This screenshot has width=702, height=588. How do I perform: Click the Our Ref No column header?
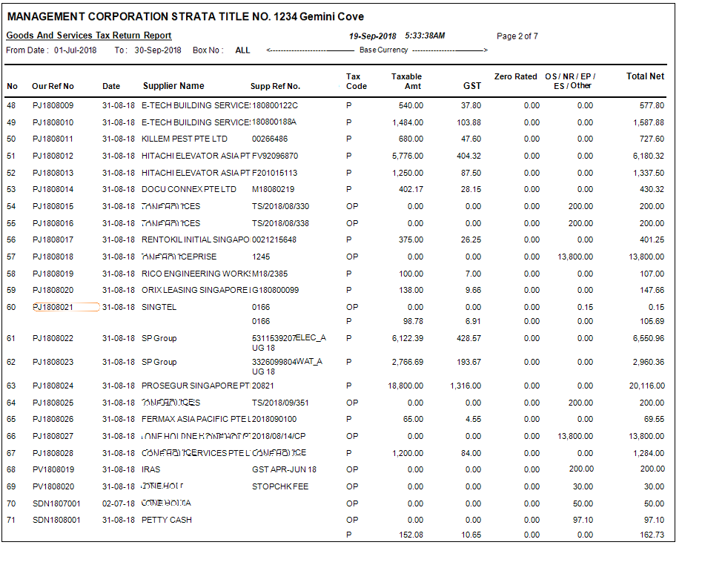coord(53,87)
